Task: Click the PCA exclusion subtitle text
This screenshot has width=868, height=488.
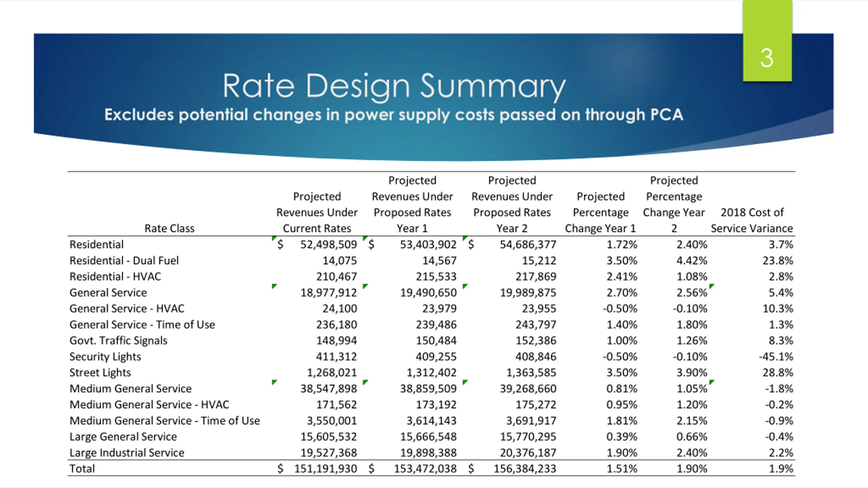Action: point(394,115)
